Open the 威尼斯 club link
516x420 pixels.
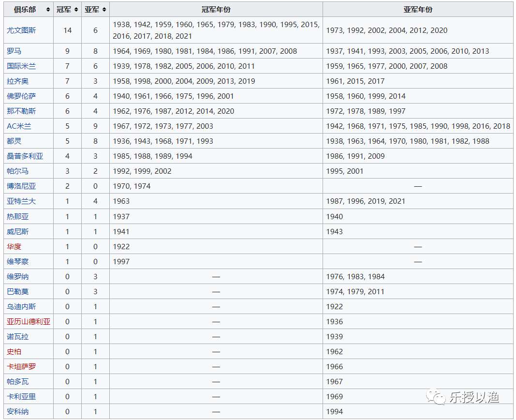(x=18, y=232)
